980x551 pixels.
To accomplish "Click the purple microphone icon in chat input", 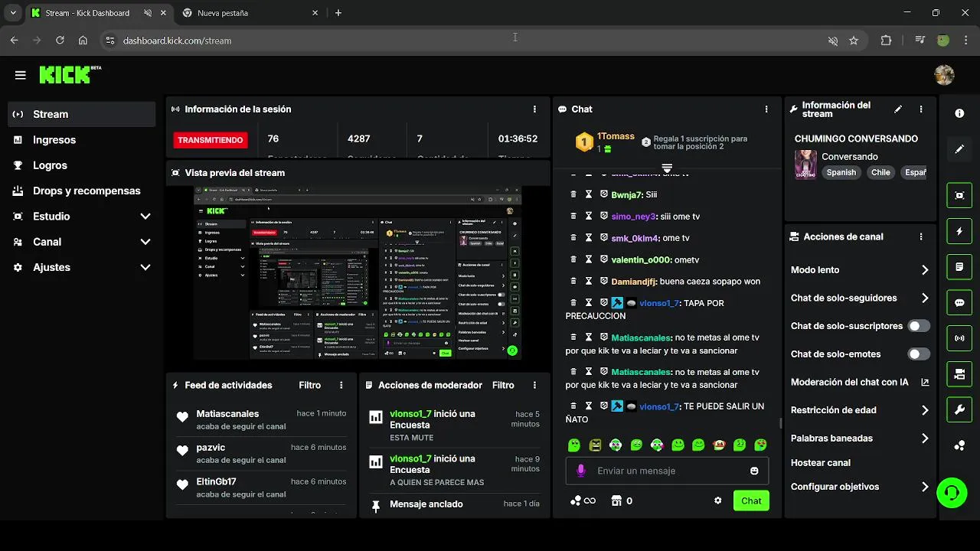I will (581, 471).
